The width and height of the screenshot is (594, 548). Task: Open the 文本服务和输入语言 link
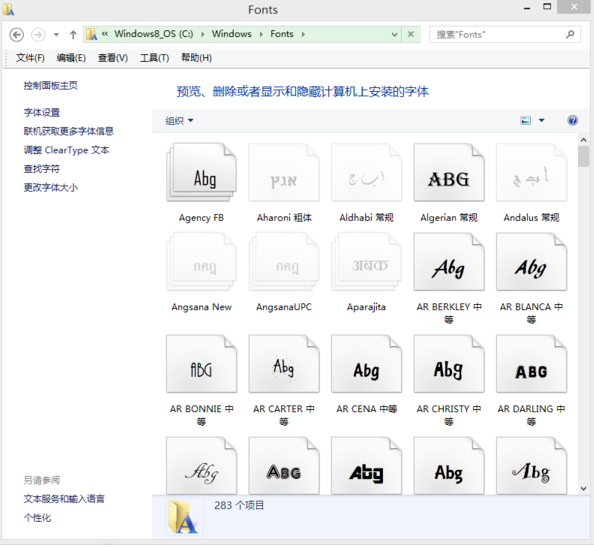point(64,499)
